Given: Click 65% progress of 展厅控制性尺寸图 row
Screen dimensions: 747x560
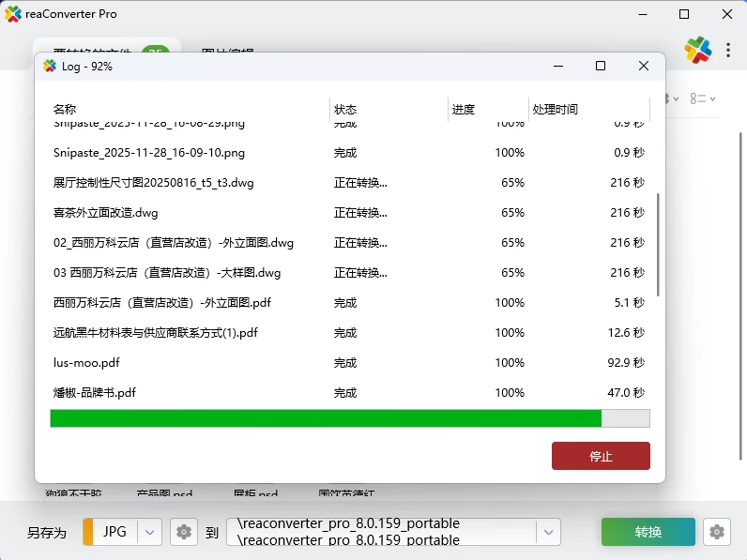Looking at the screenshot, I should pos(512,182).
